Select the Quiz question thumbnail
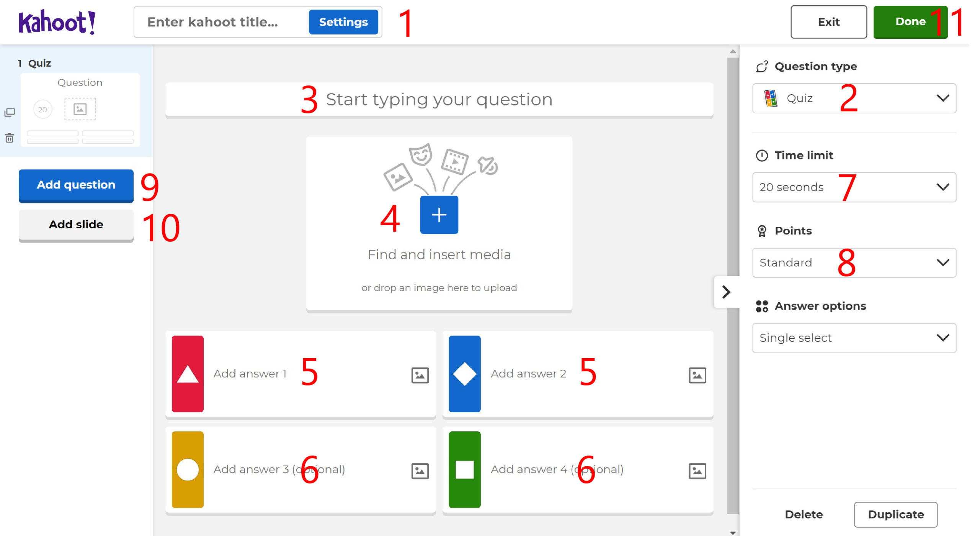The width and height of the screenshot is (980, 536). [80, 110]
